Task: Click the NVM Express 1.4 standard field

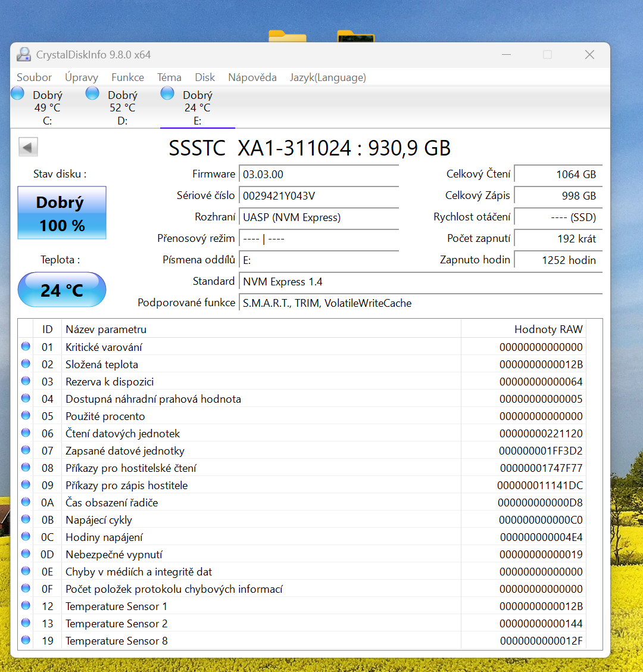Action: coord(421,282)
